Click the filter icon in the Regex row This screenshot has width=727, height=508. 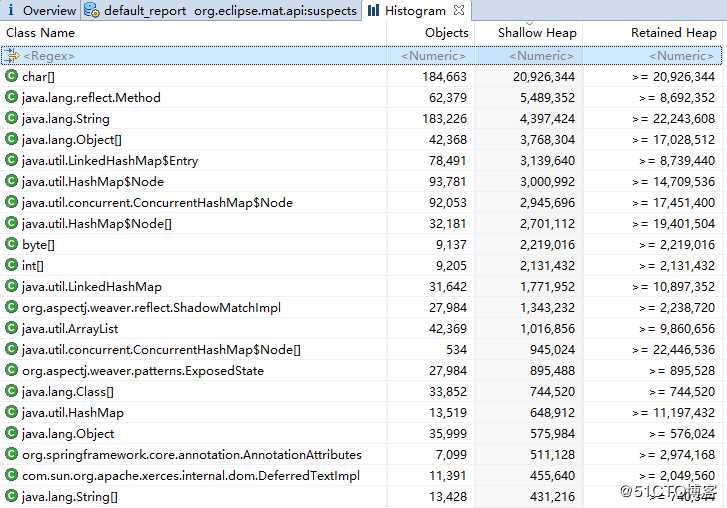coord(13,56)
